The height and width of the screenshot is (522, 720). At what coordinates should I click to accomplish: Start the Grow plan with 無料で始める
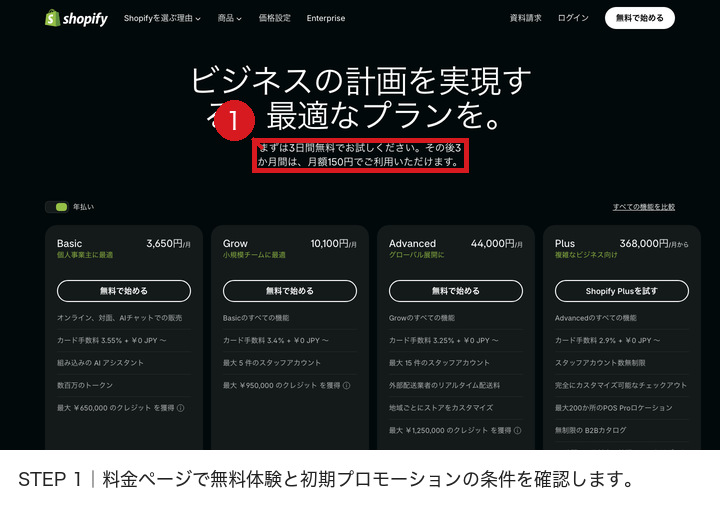(290, 291)
